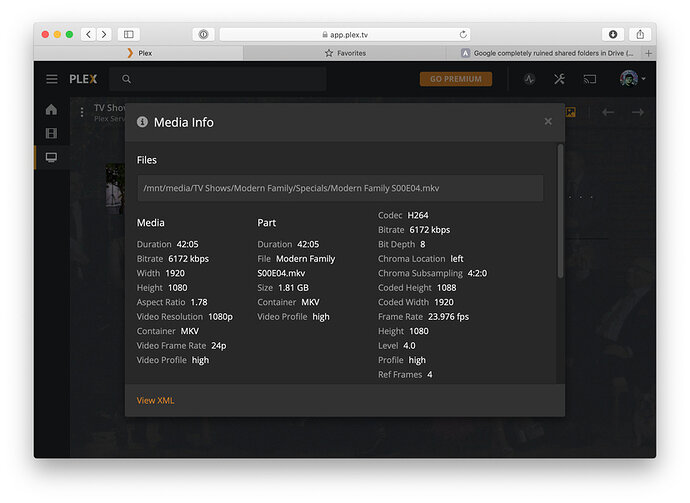
Task: Click the app.plex.tv address bar
Action: [x=345, y=34]
